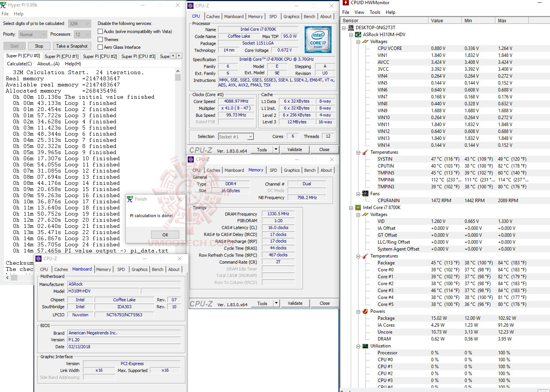The width and height of the screenshot is (550, 392).
Task: Click the Voltages icon under ASRock H310M-HDV
Action: [x=365, y=42]
